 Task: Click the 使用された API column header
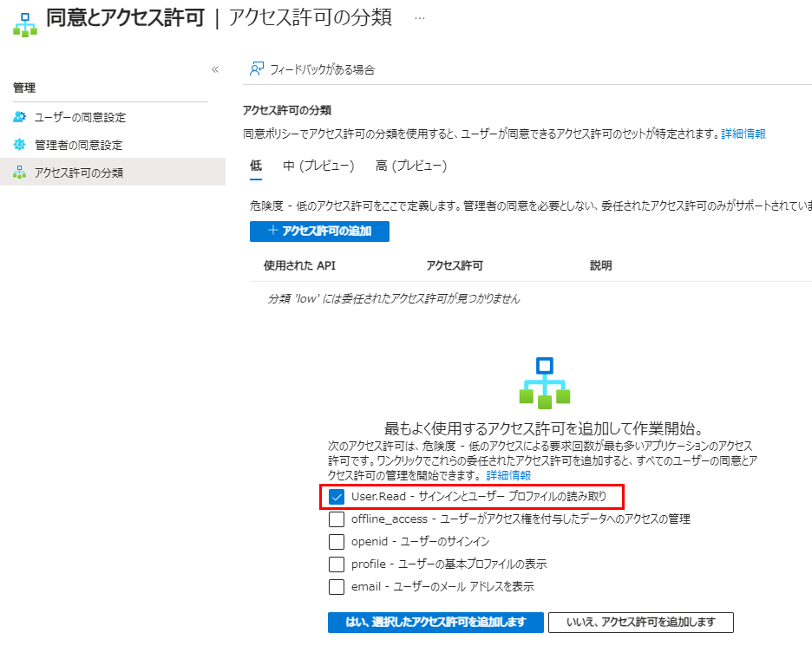point(299,265)
